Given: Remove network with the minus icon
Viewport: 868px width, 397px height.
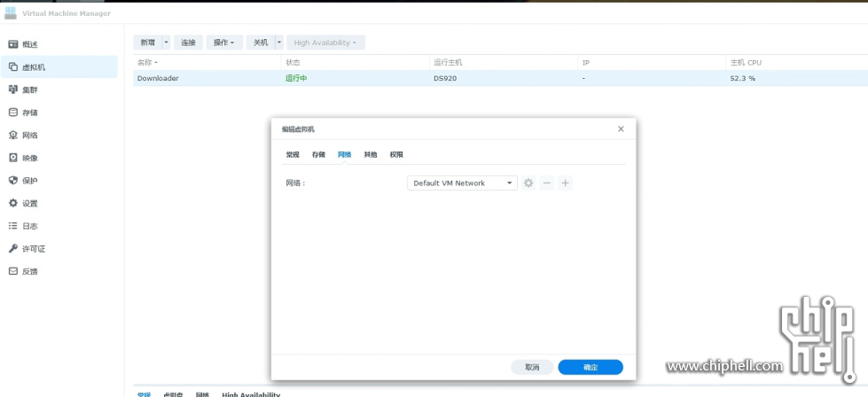Looking at the screenshot, I should [x=547, y=183].
